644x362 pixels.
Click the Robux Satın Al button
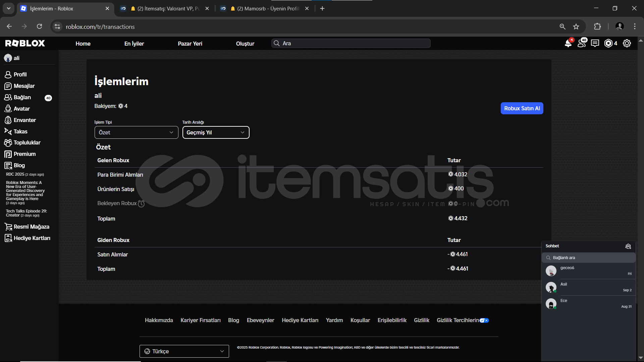coord(522,108)
